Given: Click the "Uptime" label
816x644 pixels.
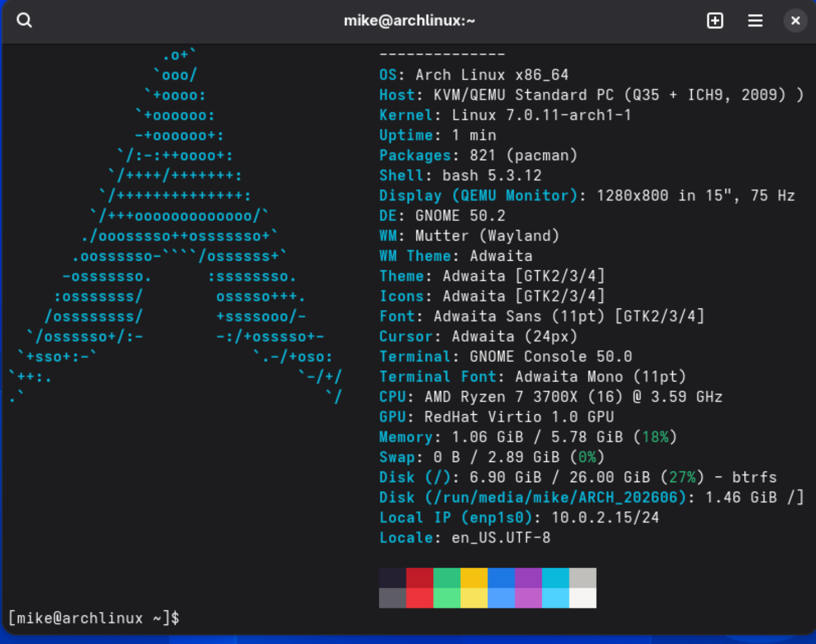Looking at the screenshot, I should pos(406,135).
